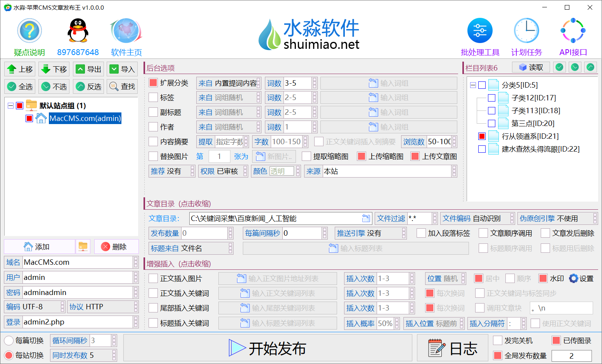Browse folder icon in 文章目录 field
Viewport: 602px width, 364px height.
(366, 218)
